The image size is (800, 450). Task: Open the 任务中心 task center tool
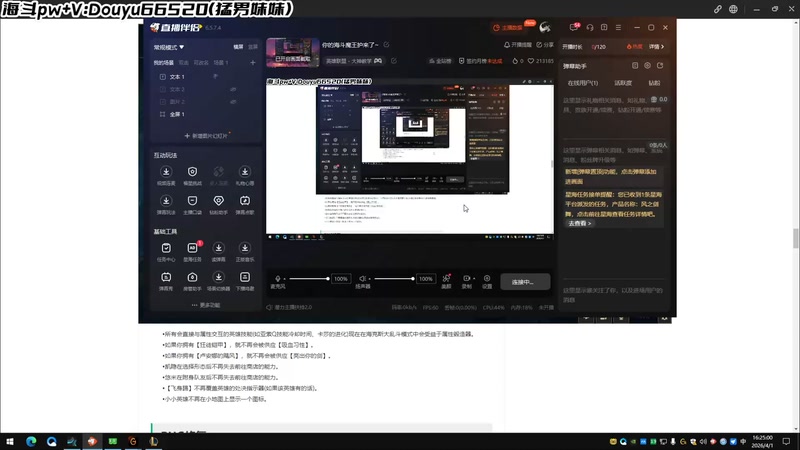tap(166, 252)
